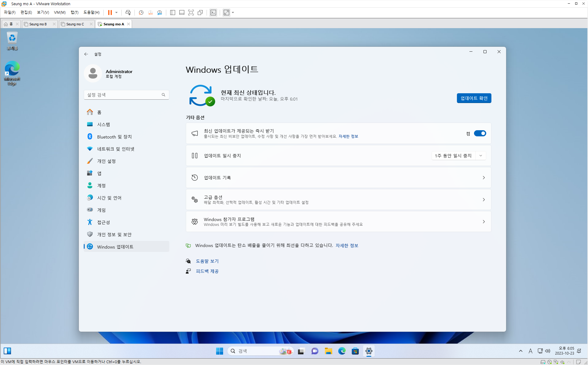Select 네트워크 및 인터넷 in sidebar

[x=116, y=149]
